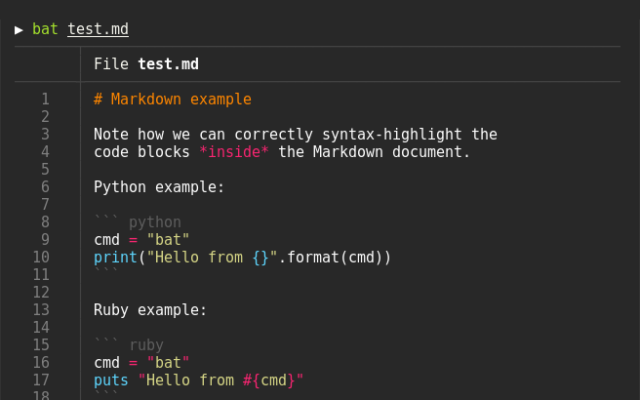Viewport: 640px width, 400px height.
Task: Click line number 6 in gutter
Action: pos(45,187)
